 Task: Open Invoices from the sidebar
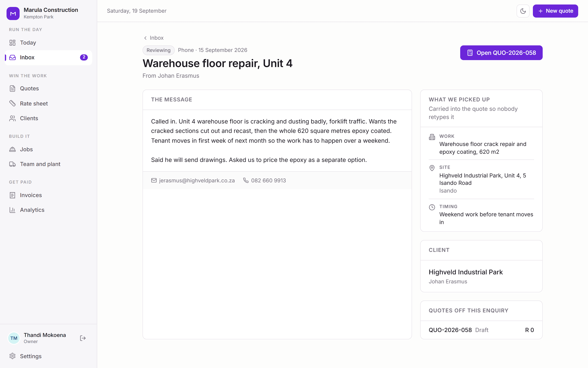(x=48, y=195)
